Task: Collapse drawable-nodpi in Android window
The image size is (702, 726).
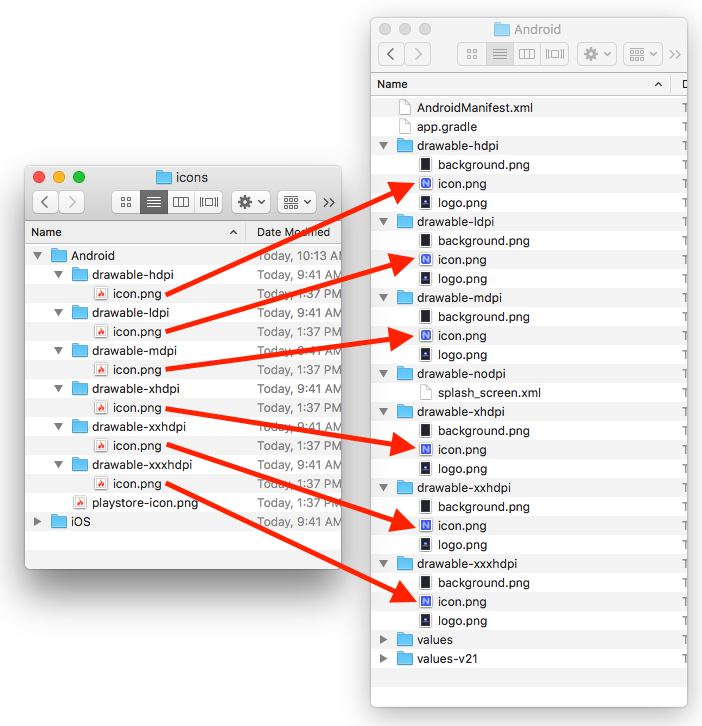Action: coord(384,373)
